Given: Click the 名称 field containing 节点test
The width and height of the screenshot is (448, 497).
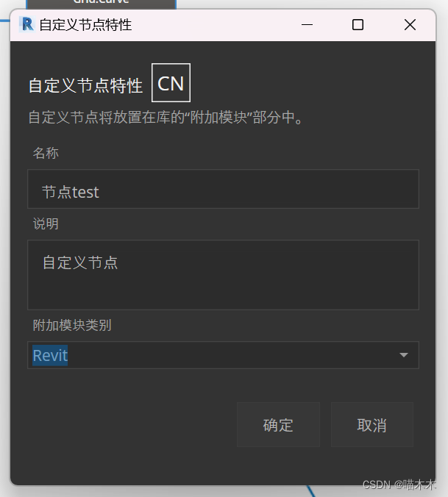Looking at the screenshot, I should click(223, 189).
